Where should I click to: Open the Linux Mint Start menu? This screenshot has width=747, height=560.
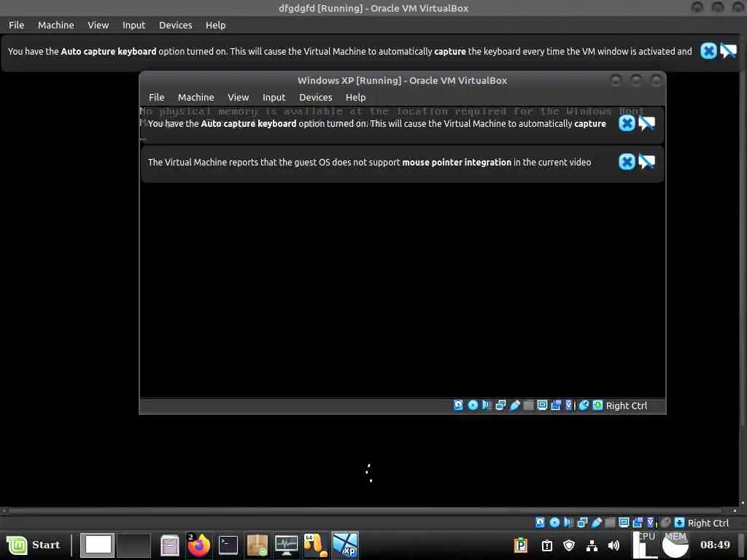click(x=34, y=545)
